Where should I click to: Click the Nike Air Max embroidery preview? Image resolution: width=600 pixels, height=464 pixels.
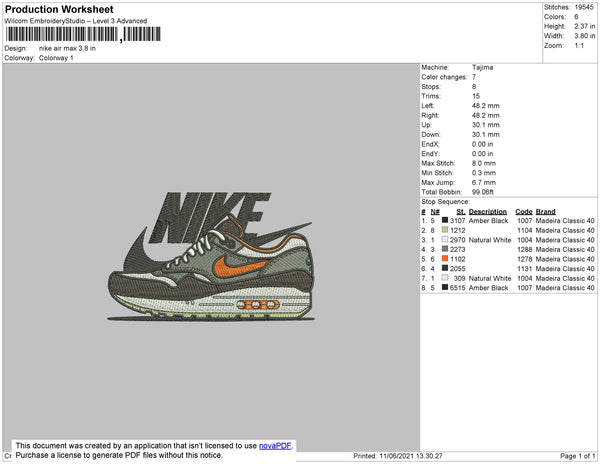click(x=210, y=256)
